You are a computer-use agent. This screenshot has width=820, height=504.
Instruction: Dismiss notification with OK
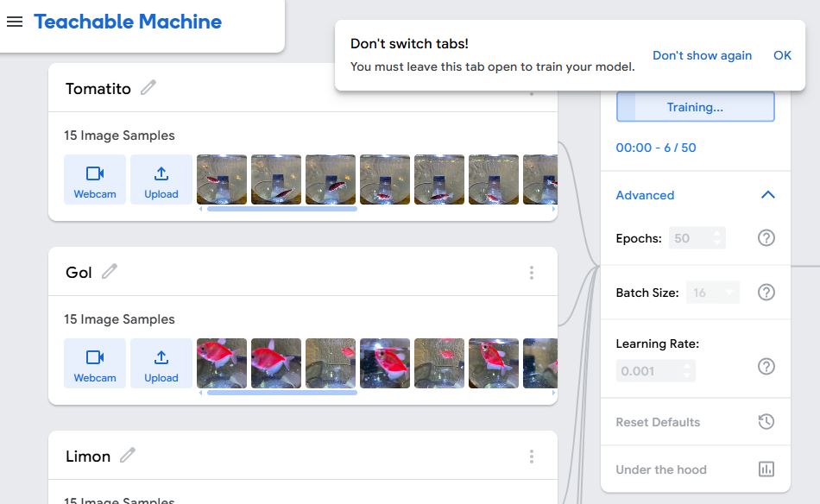point(782,55)
